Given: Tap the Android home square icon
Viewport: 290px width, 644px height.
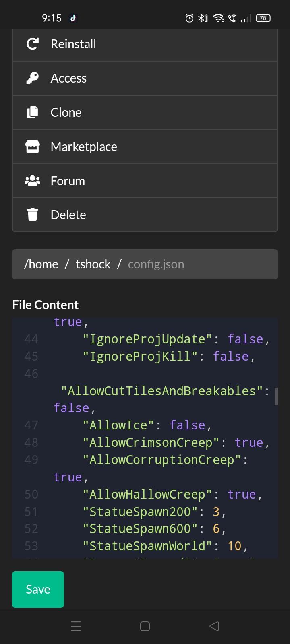Looking at the screenshot, I should pos(145,626).
